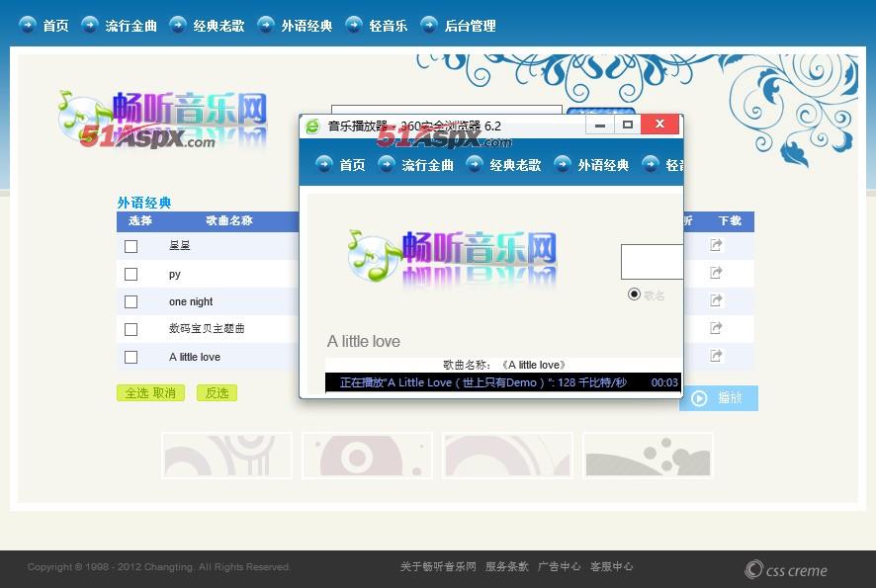Open 首页 in the player popup window
The height and width of the screenshot is (588, 876).
(352, 165)
